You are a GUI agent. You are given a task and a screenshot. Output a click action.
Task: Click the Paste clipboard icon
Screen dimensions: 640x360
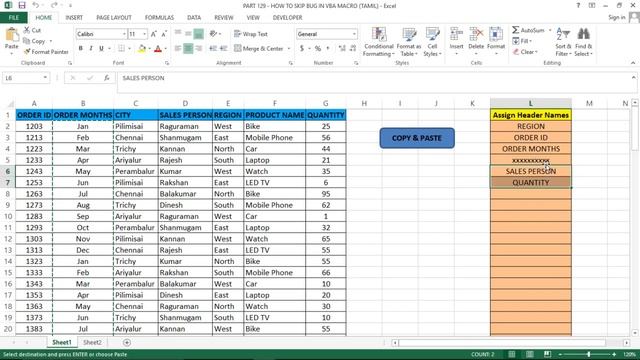(x=11, y=35)
